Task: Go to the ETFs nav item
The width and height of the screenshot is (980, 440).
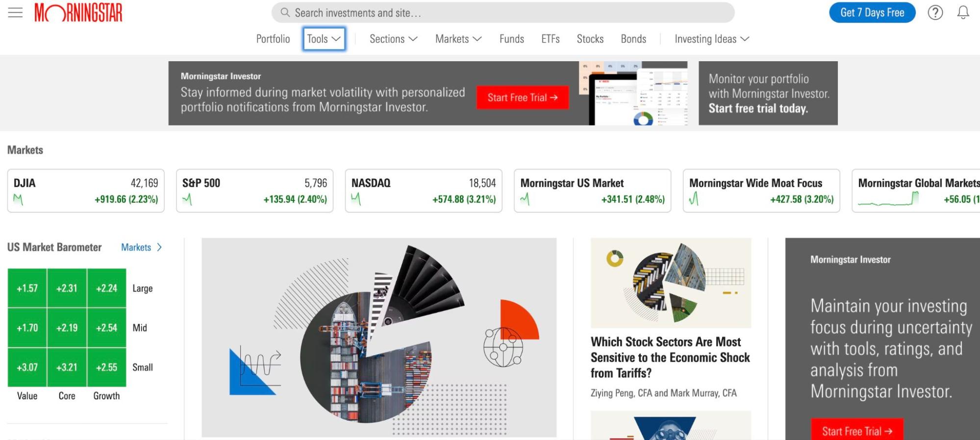Action: pyautogui.click(x=551, y=39)
